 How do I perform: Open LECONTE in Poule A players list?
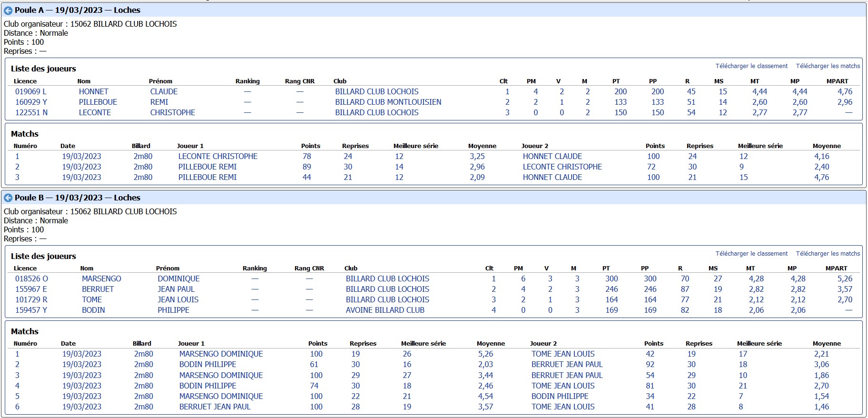(95, 112)
